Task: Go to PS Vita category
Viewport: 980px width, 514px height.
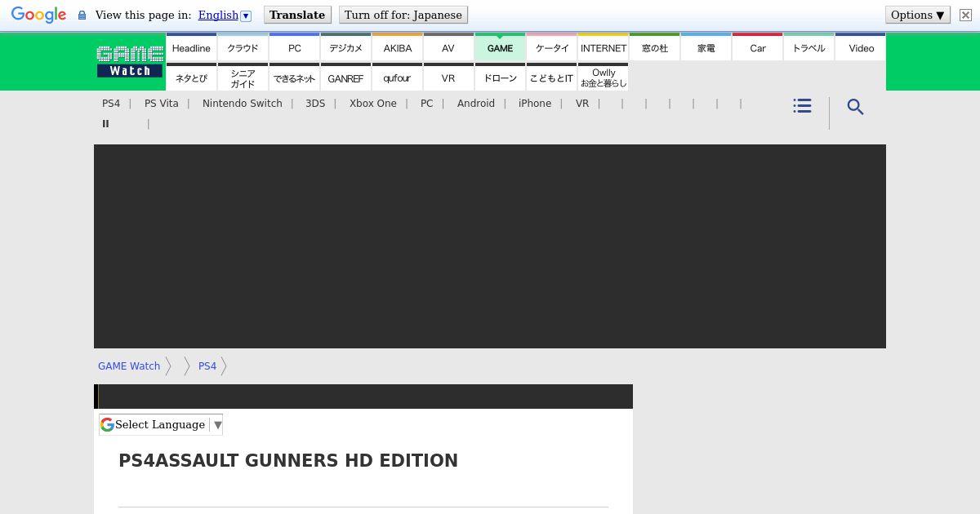Action: pyautogui.click(x=162, y=104)
